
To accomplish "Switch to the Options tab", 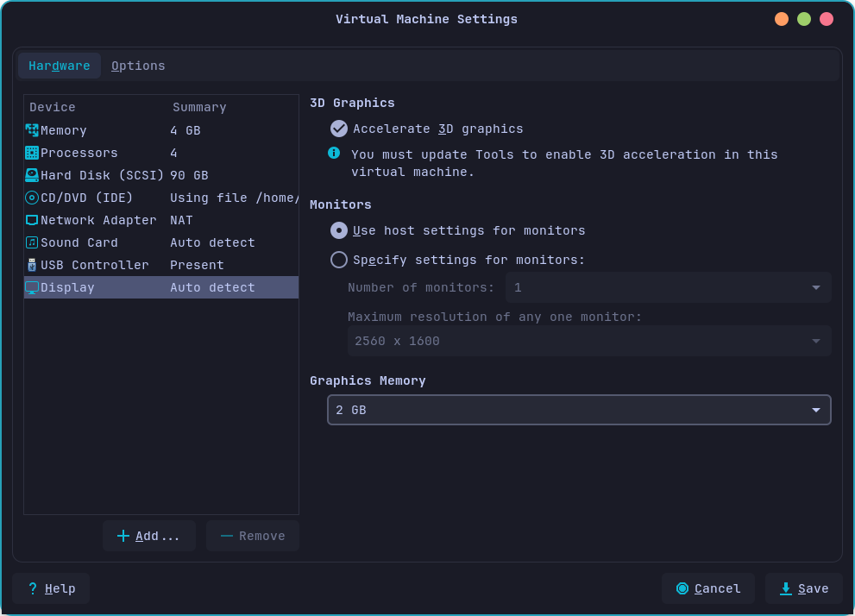I will [138, 66].
